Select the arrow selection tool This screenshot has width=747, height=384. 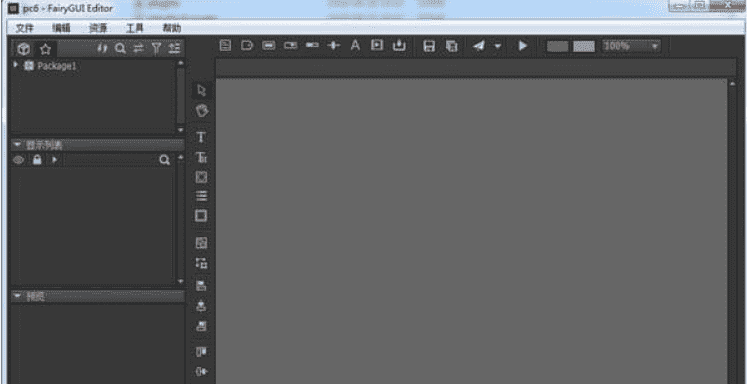click(x=202, y=91)
